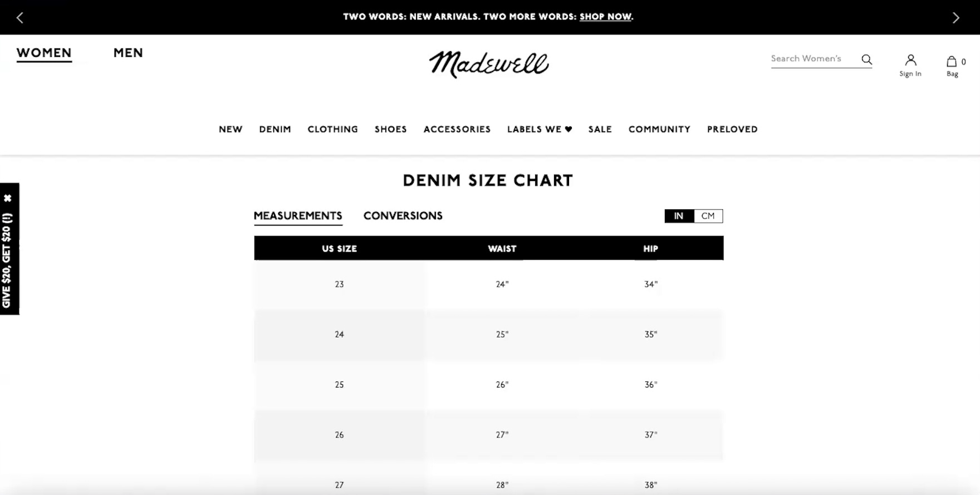Viewport: 980px width, 495px height.
Task: Select the Measurements tab
Action: tap(298, 215)
